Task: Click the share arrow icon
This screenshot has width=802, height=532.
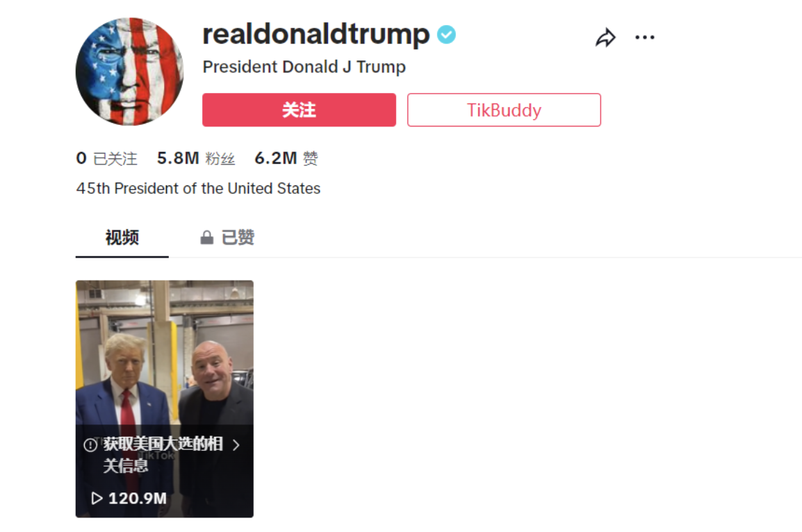Action: coord(605,38)
